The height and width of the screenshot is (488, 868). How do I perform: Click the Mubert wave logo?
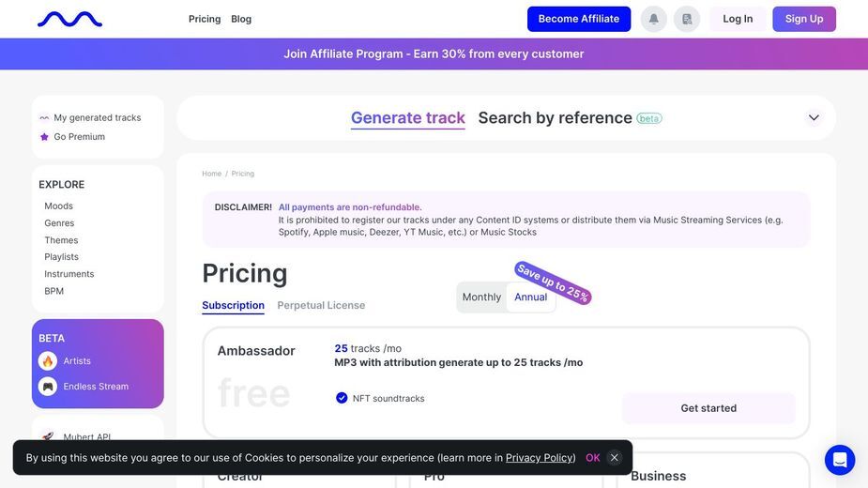click(x=69, y=20)
